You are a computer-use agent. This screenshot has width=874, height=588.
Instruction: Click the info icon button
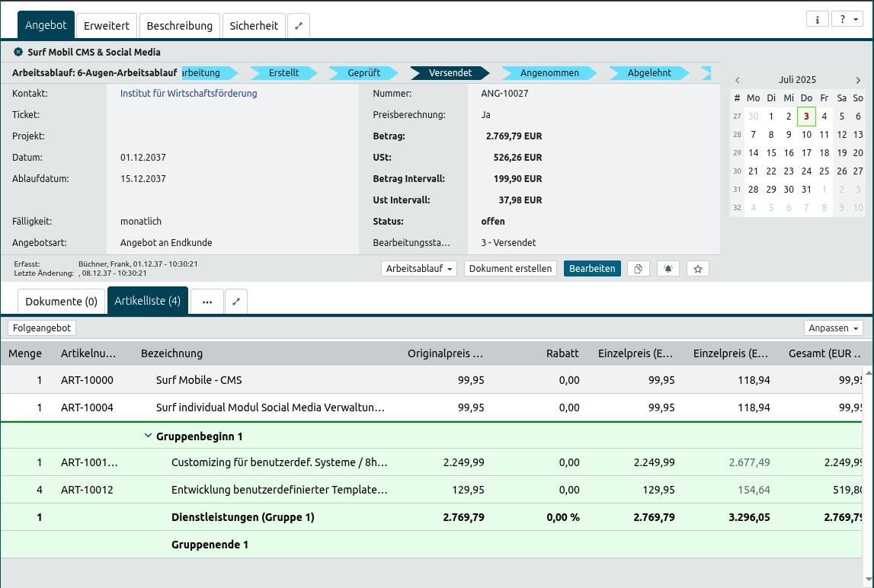[x=817, y=20]
